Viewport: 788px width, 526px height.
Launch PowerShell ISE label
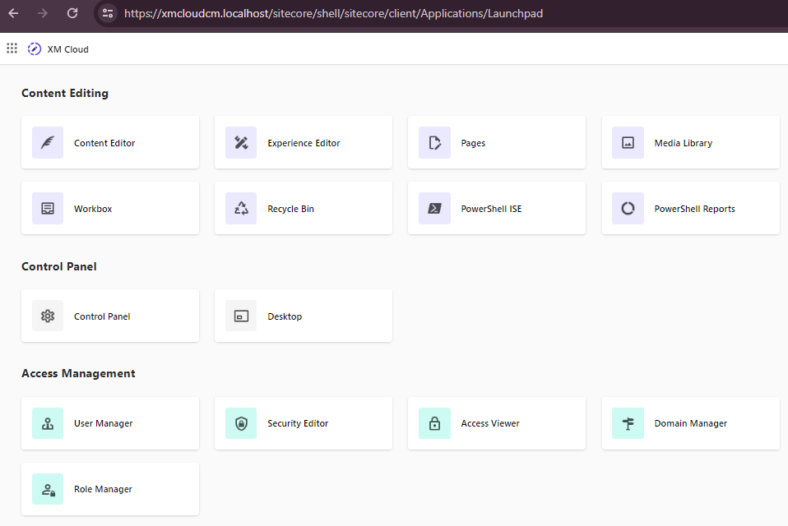pyautogui.click(x=491, y=209)
